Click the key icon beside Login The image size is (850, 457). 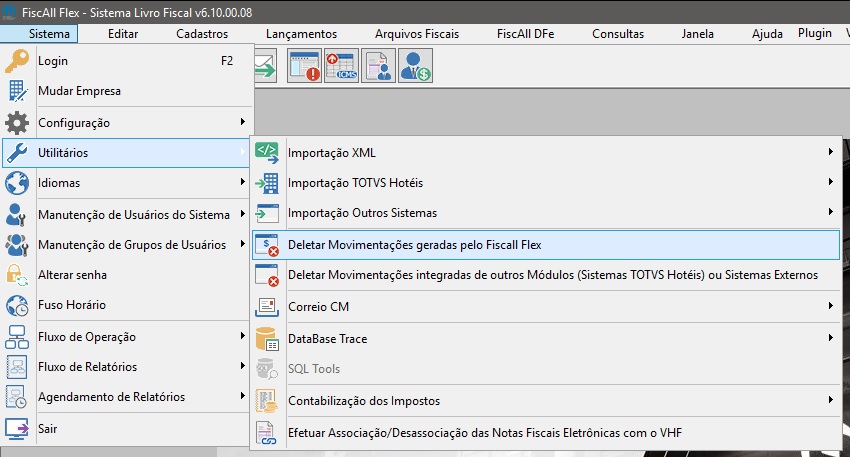(x=17, y=61)
